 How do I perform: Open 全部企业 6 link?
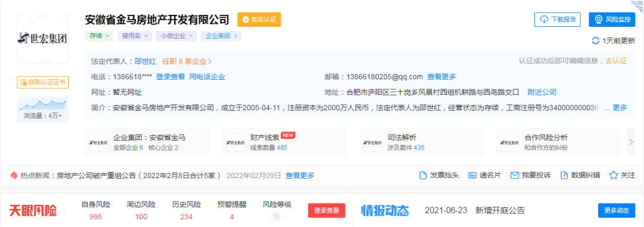128,147
